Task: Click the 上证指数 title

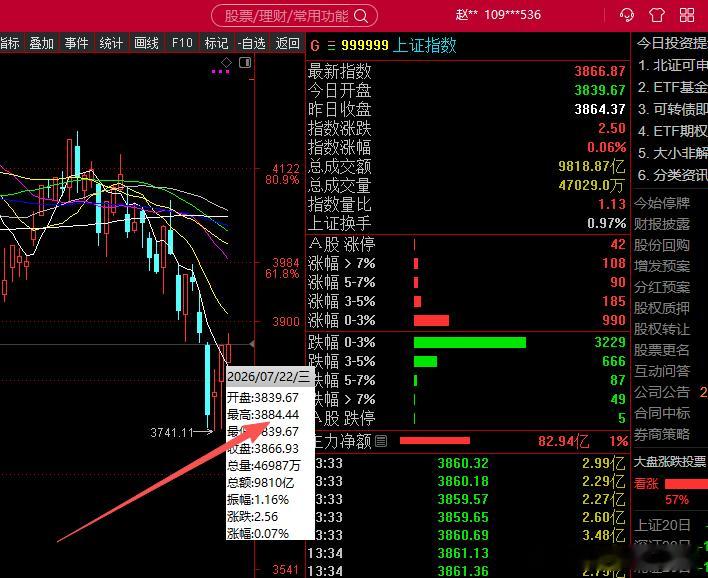Action: (424, 45)
